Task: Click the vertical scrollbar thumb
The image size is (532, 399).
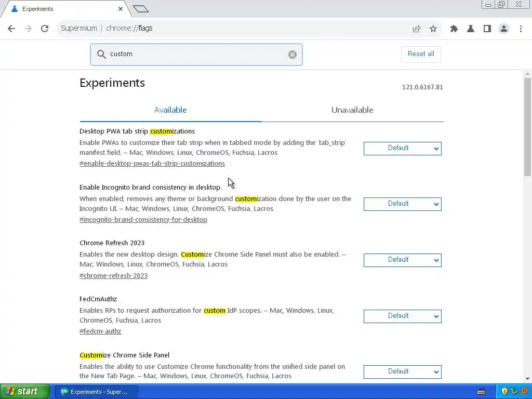Action: [x=527, y=127]
